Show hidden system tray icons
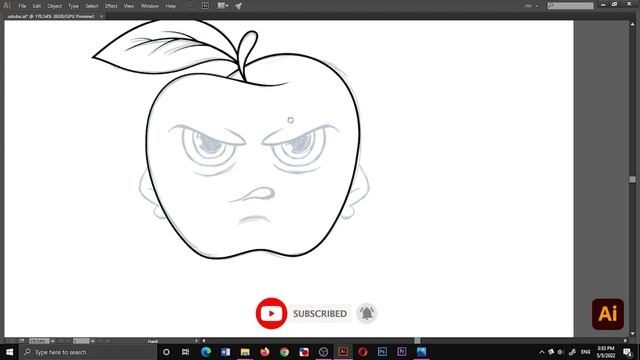Viewport: 640px width, 360px height. coord(542,352)
